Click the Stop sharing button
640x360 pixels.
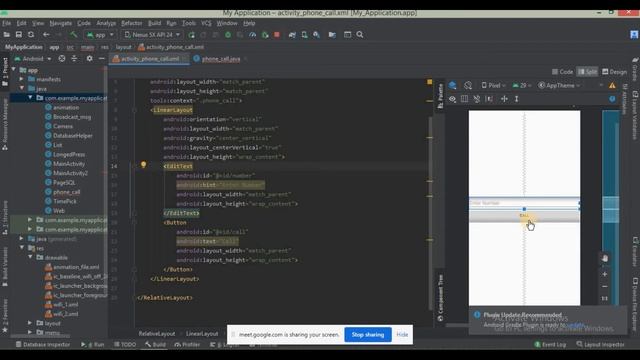click(368, 335)
